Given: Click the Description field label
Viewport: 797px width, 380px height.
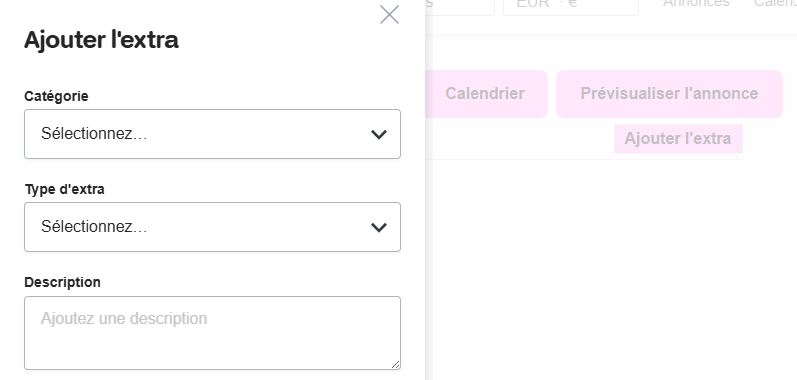Looking at the screenshot, I should point(63,282).
